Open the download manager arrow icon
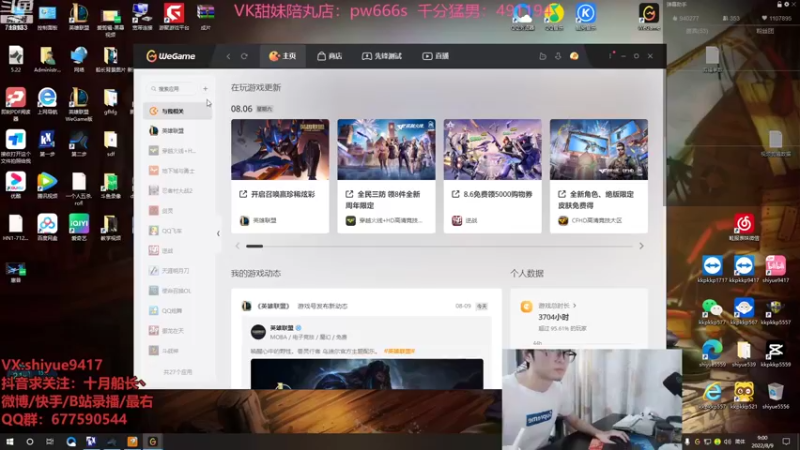The width and height of the screenshot is (800, 450). (x=558, y=56)
